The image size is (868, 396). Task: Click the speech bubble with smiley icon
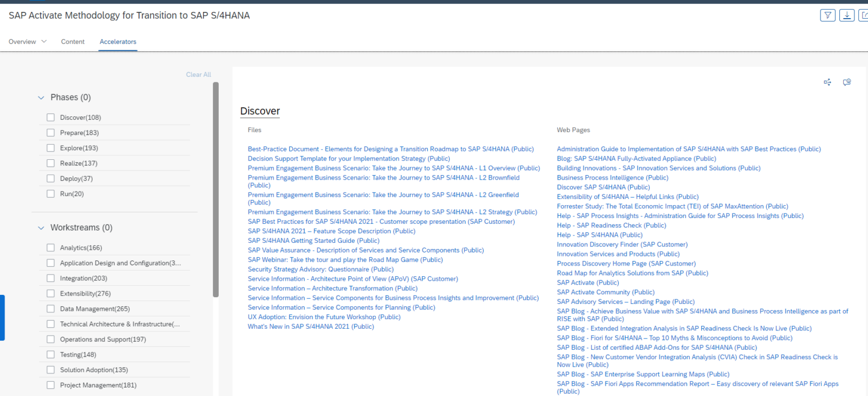[x=847, y=82]
